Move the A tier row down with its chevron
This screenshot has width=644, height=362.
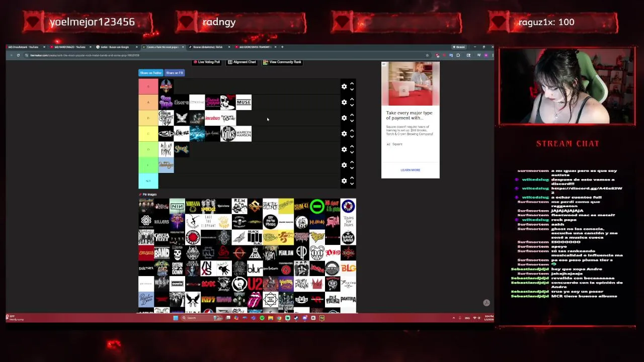point(352,105)
